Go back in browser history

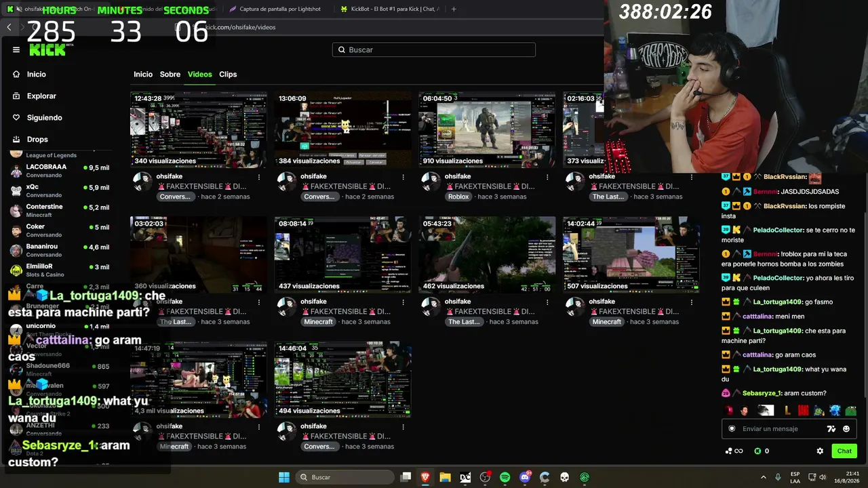click(9, 27)
